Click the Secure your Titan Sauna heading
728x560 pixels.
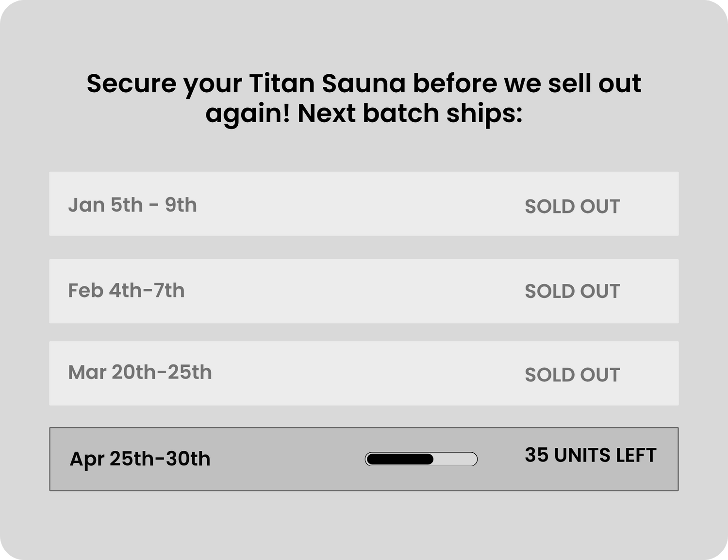click(364, 83)
